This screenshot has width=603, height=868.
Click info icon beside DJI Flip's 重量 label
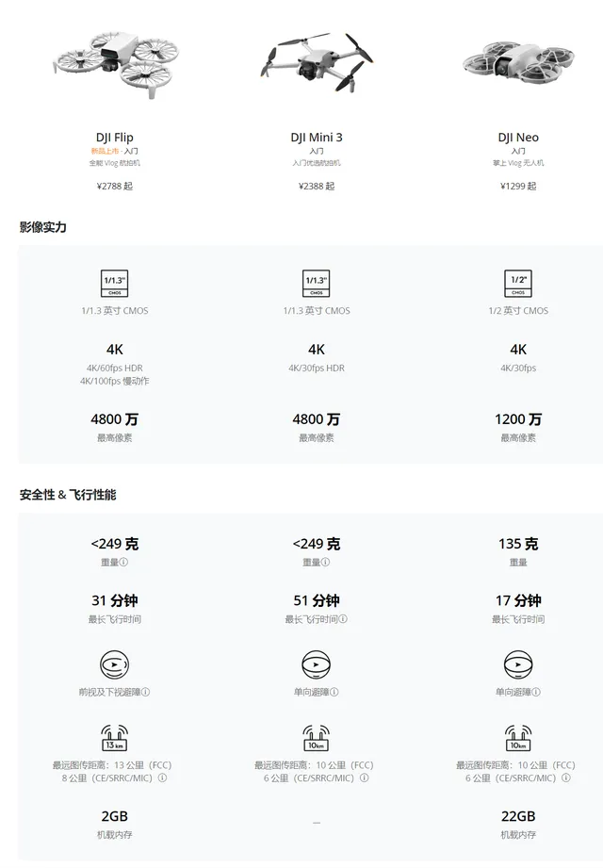coord(124,563)
